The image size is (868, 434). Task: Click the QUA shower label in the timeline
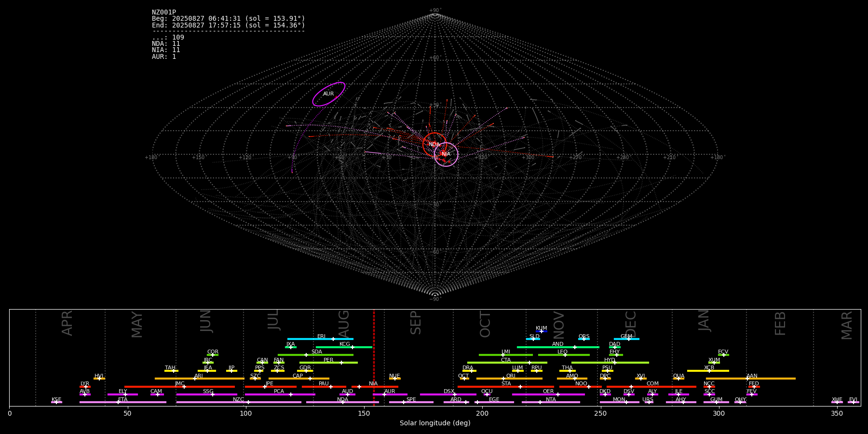point(679,376)
